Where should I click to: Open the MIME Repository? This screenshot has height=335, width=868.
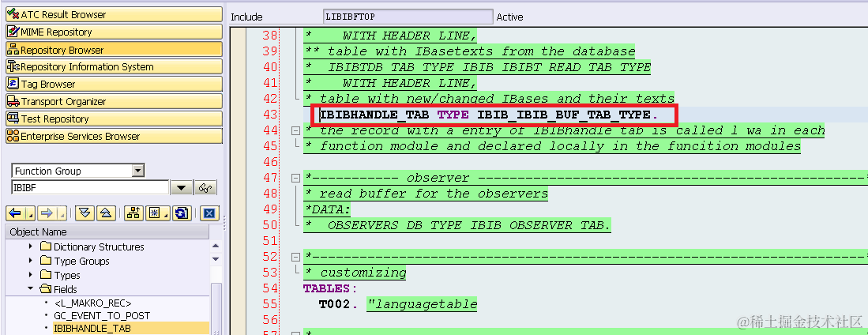click(114, 32)
